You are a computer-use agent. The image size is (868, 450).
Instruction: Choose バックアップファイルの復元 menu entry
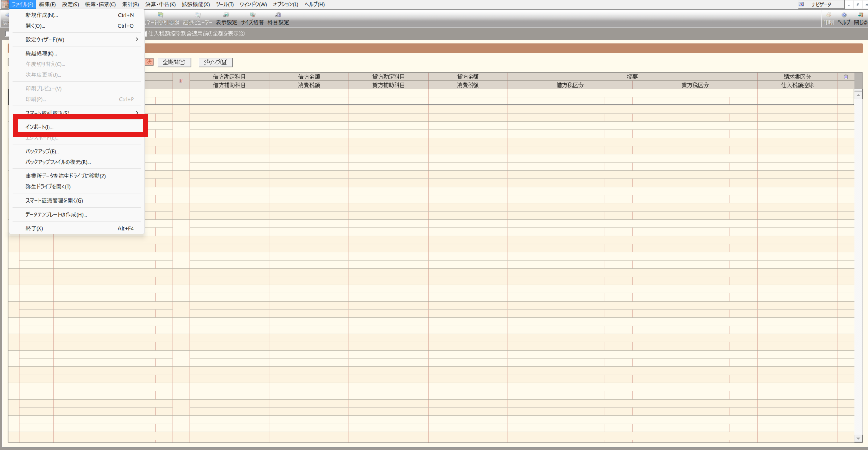pos(58,162)
